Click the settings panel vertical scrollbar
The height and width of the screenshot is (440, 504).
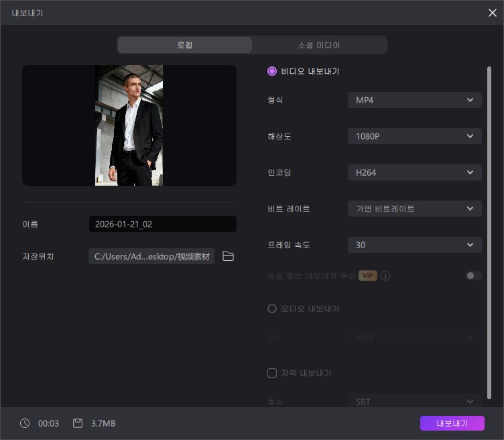point(489,233)
